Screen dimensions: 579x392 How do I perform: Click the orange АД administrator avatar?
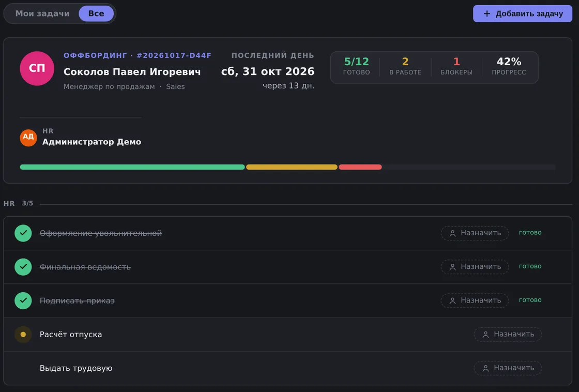click(28, 138)
